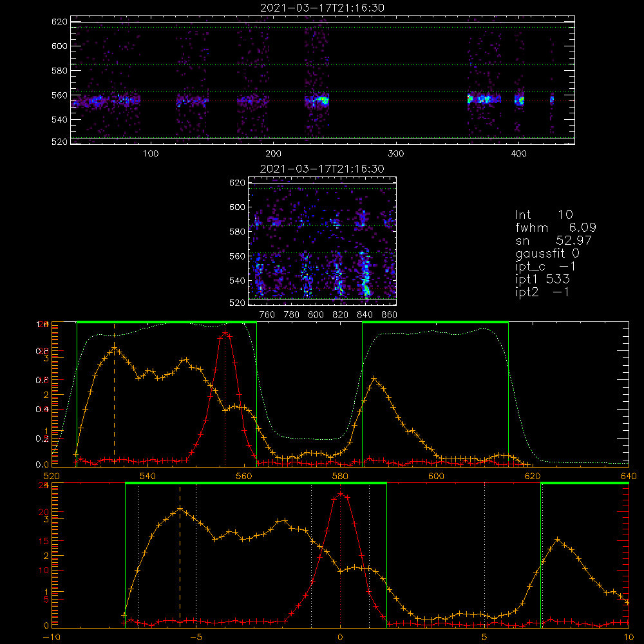Click x-axis label 760 of the small spectrogram
Image resolution: width=644 pixels, height=644 pixels.
pyautogui.click(x=267, y=315)
